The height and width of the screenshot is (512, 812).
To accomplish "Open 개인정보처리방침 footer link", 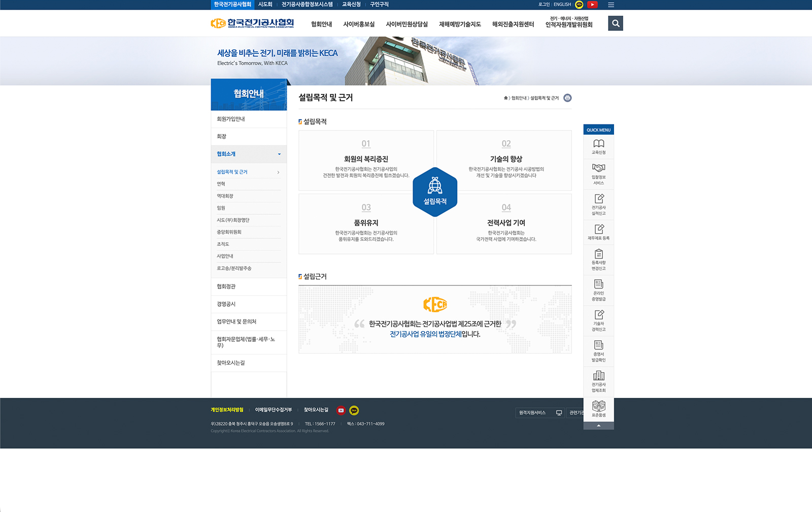I will click(227, 410).
